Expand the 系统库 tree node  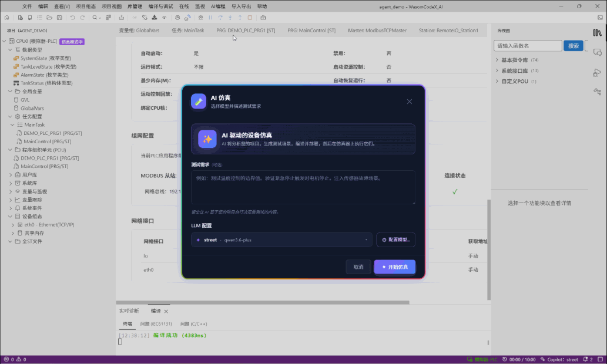coord(11,183)
